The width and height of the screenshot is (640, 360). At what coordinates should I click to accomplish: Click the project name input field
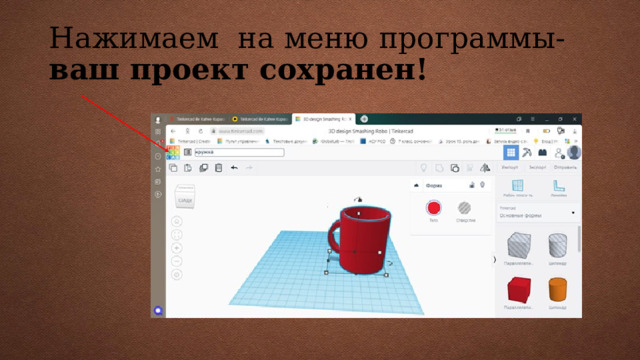239,152
